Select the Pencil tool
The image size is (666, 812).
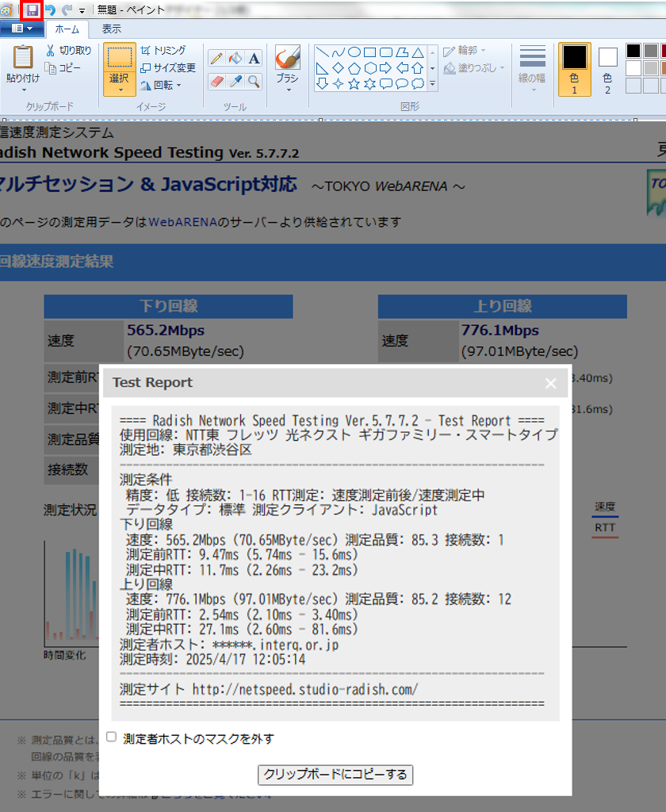pos(216,59)
